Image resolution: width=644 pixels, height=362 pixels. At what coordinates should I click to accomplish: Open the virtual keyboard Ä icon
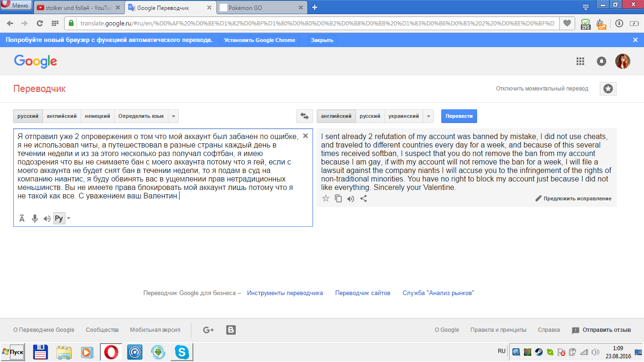[22, 218]
